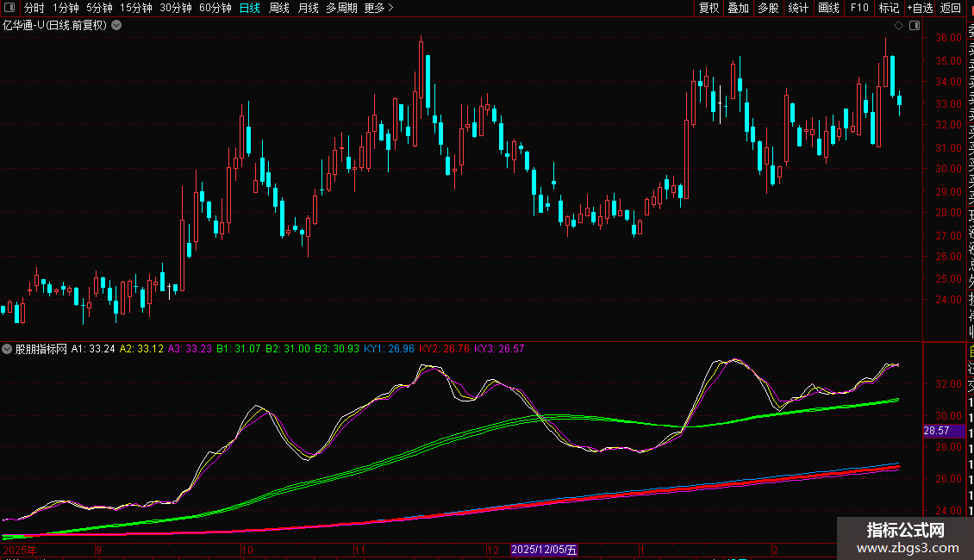The height and width of the screenshot is (560, 974).
Task: Toggle the left sidebar panel icon
Action: pos(9,8)
